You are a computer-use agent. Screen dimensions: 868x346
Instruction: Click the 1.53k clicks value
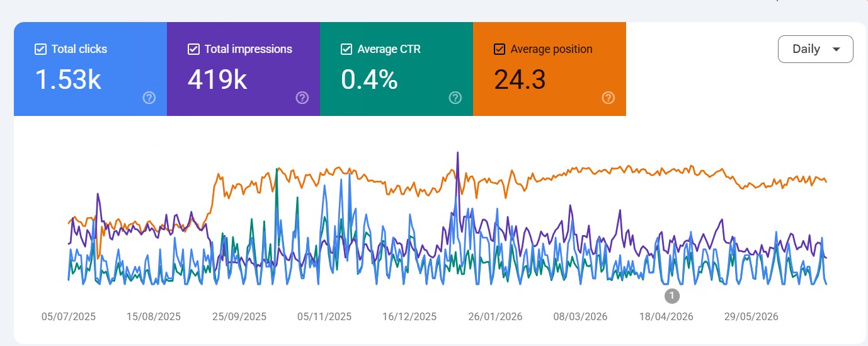[68, 80]
